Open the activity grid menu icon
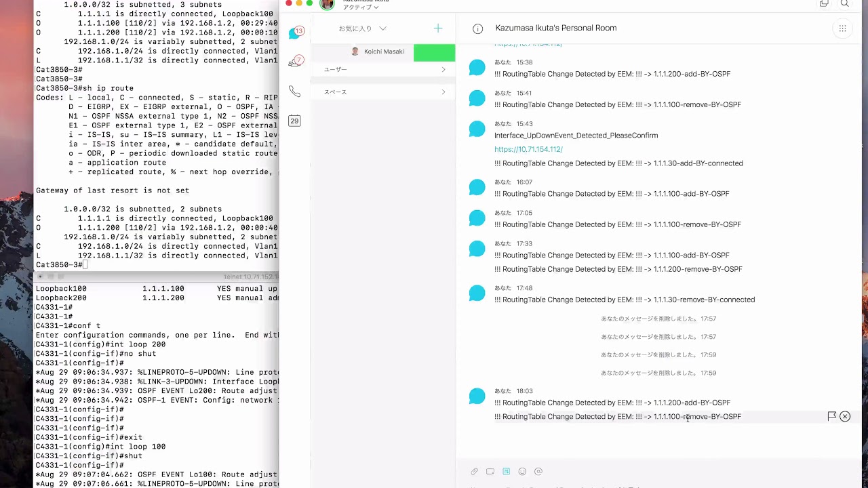This screenshot has height=488, width=868. (x=842, y=28)
